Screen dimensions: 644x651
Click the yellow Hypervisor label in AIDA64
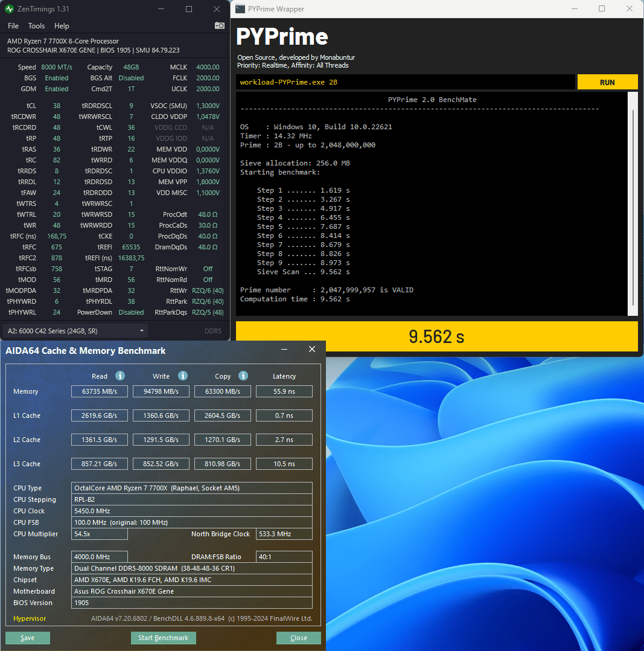[x=30, y=618]
